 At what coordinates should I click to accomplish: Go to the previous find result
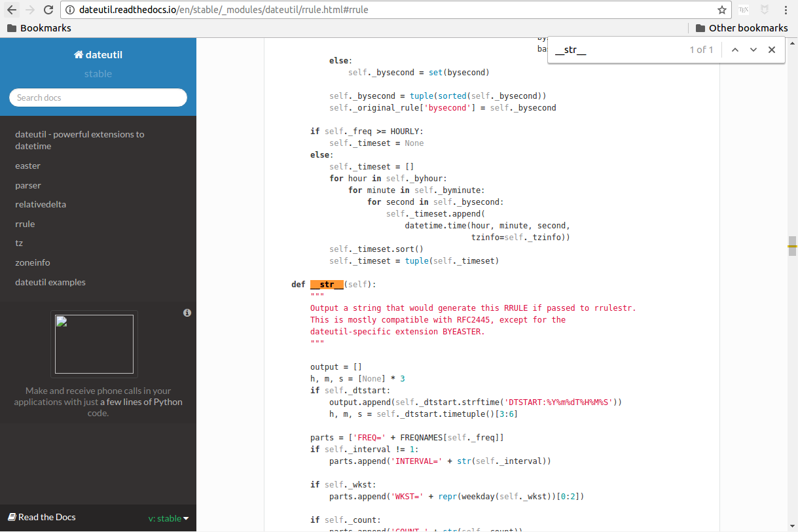coord(735,50)
